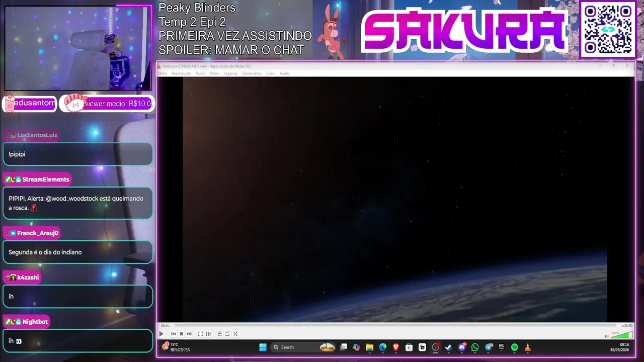Viewport: 644px width, 362px height.
Task: Launch Copilot from the taskbar
Action: (x=357, y=347)
